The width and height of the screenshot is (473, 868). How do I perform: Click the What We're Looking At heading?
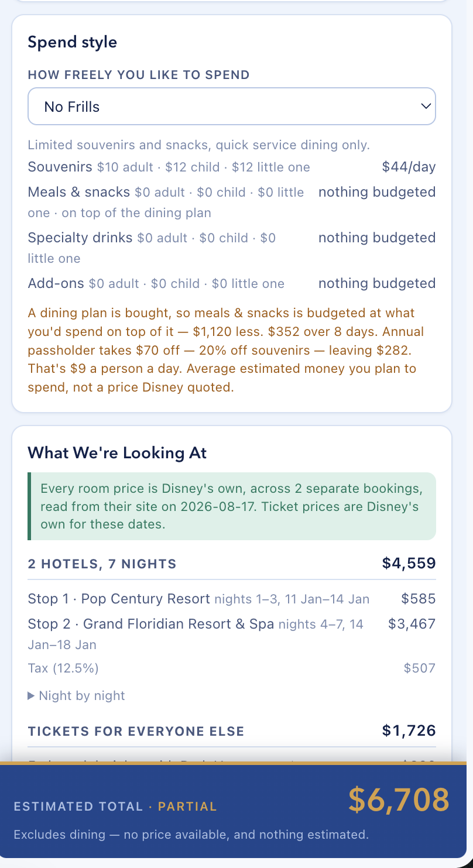117,453
